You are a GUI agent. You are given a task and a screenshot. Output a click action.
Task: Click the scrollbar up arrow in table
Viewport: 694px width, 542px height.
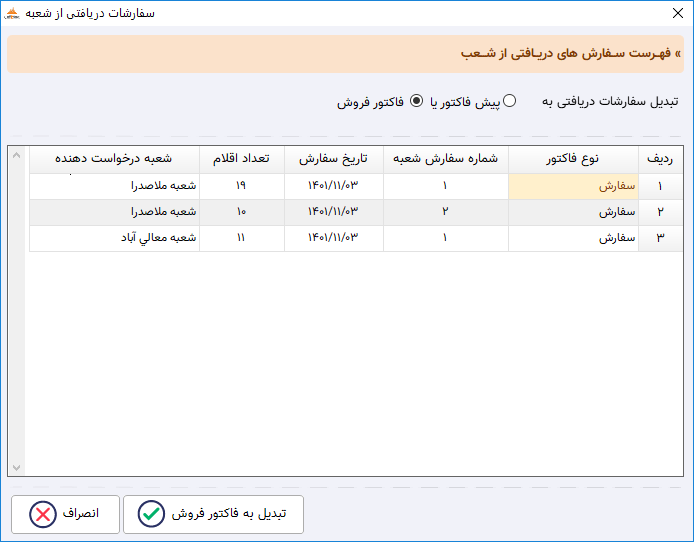[x=16, y=155]
